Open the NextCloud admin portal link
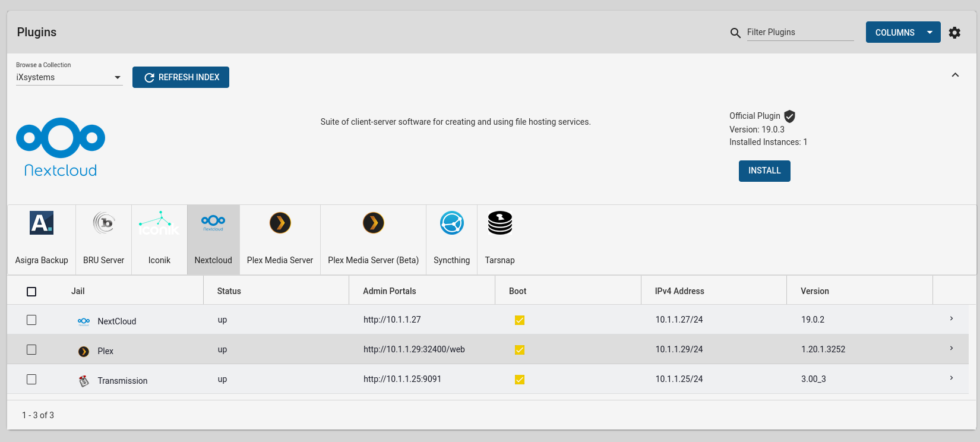980x442 pixels. point(392,320)
